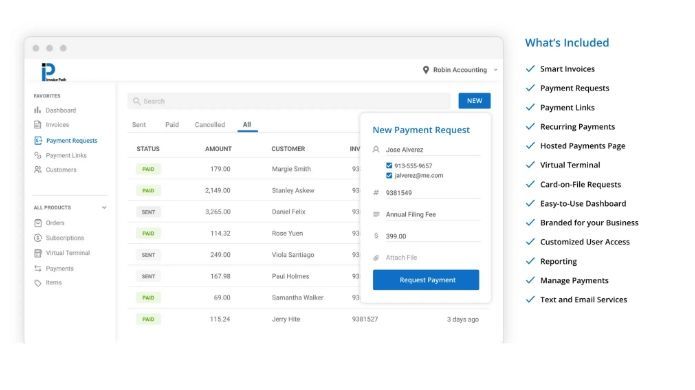Screen dimensions: 695x390
Task: Click "Text and Email Services" list entry
Action: pyautogui.click(x=583, y=300)
